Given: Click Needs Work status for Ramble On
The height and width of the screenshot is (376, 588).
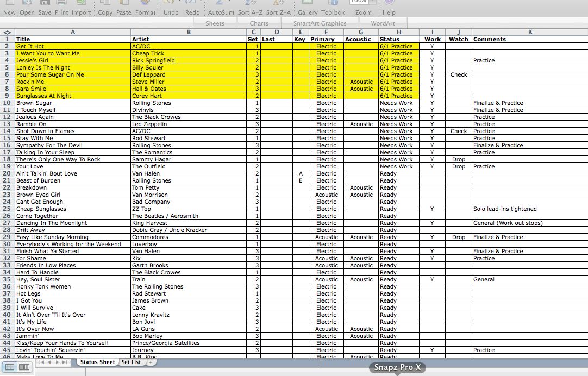Looking at the screenshot, I should [x=399, y=124].
